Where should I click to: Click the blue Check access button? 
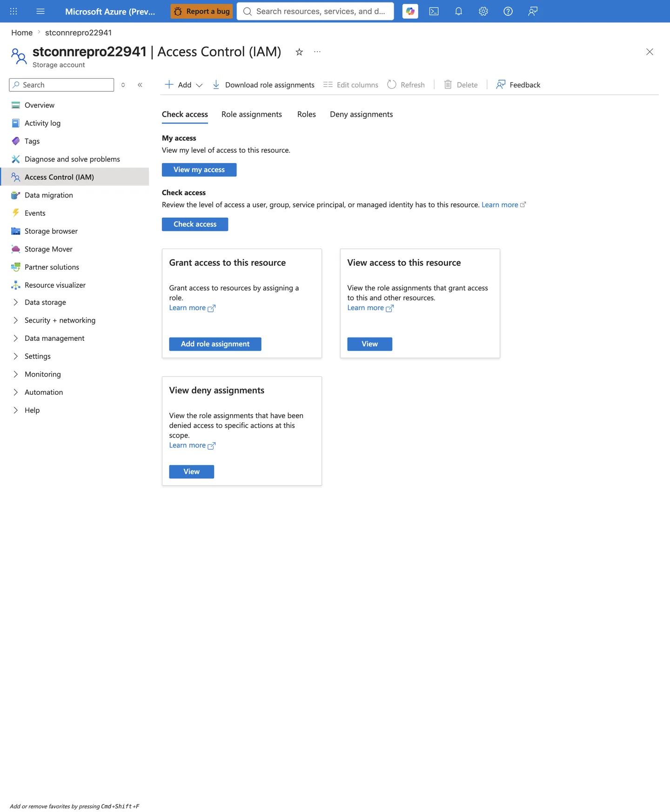(x=195, y=224)
